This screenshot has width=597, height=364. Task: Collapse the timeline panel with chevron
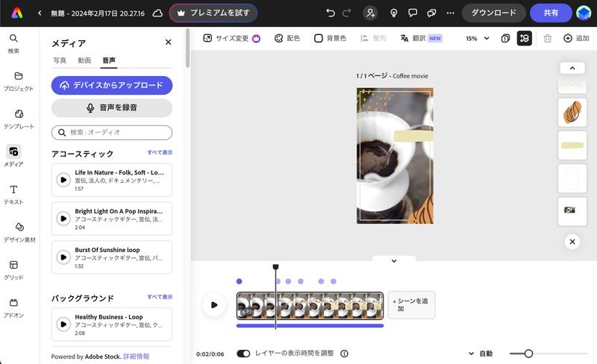[x=394, y=260]
